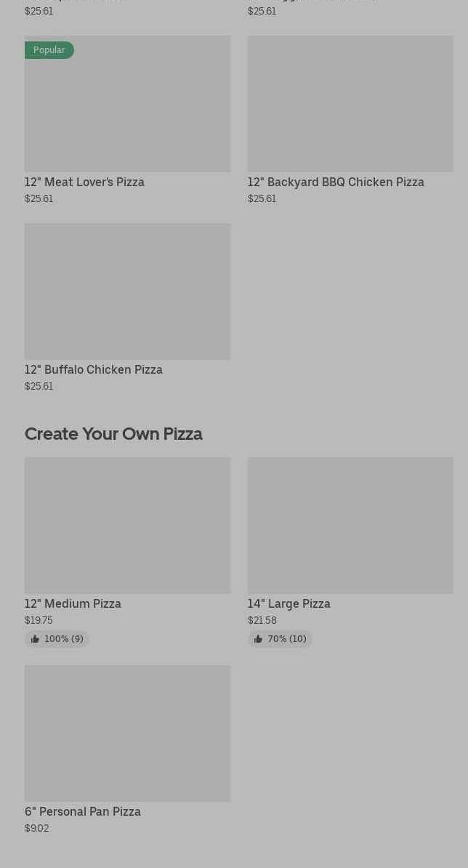
Task: Open the 12" Backyard BBQ Chicken Pizza image
Action: pyautogui.click(x=350, y=104)
